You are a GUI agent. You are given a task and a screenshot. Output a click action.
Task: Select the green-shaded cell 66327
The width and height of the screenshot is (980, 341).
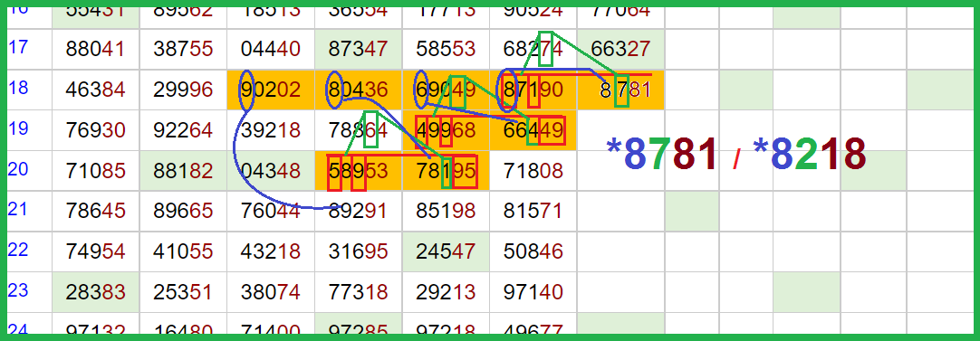click(620, 49)
